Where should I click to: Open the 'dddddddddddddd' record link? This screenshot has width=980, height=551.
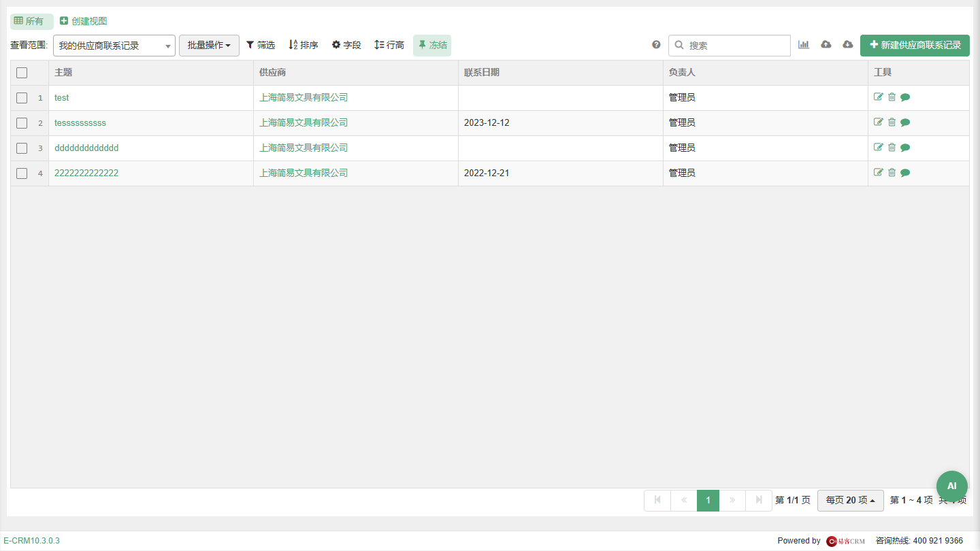pyautogui.click(x=86, y=148)
